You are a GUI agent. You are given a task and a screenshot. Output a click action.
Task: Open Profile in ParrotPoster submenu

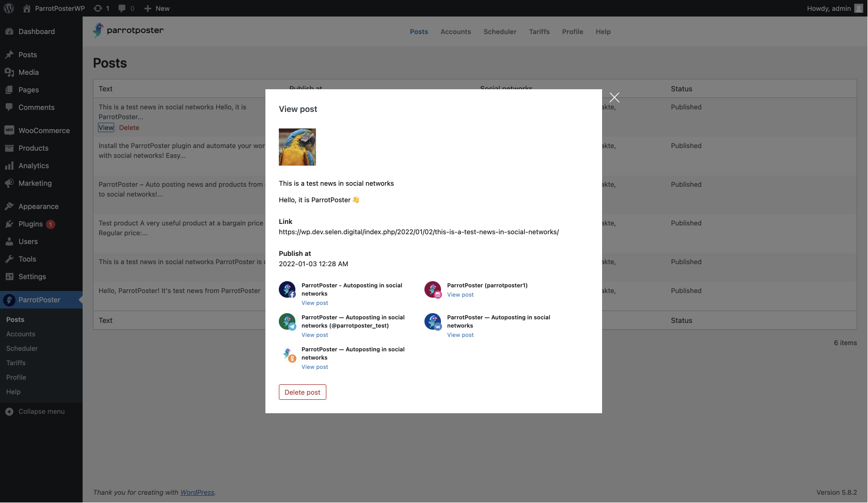tap(16, 378)
